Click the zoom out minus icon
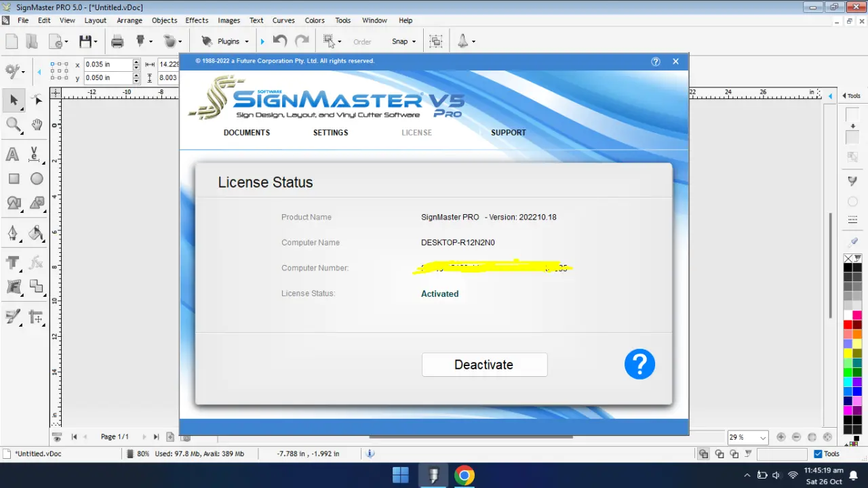Viewport: 868px width, 488px height. tap(796, 437)
